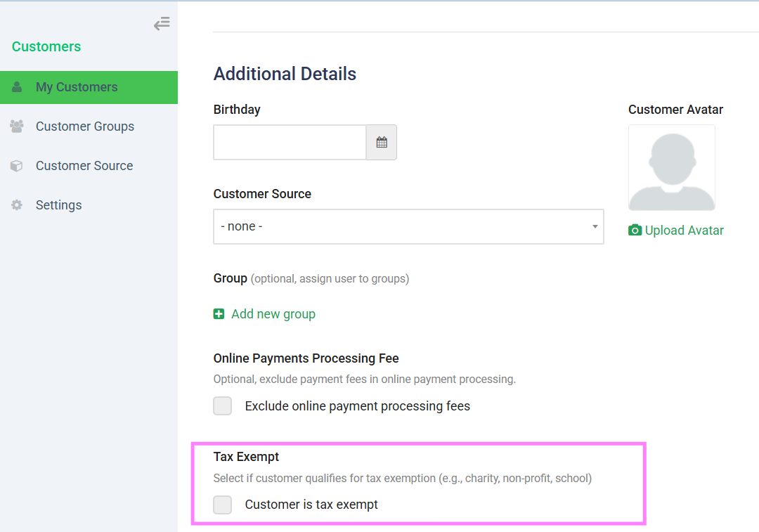Navigate to Customer Source page
759x532 pixels.
point(84,166)
